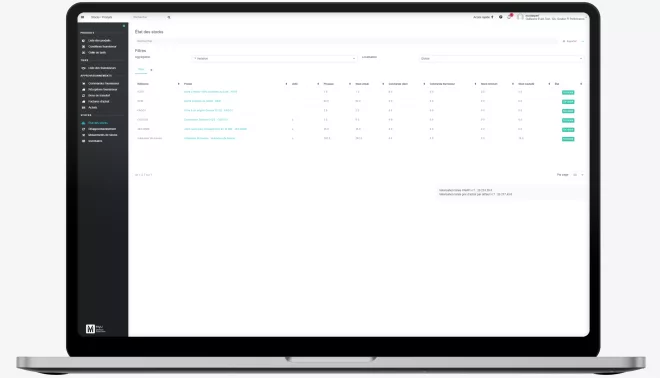Open the first Filtres dropdown on the left

[x=274, y=59]
